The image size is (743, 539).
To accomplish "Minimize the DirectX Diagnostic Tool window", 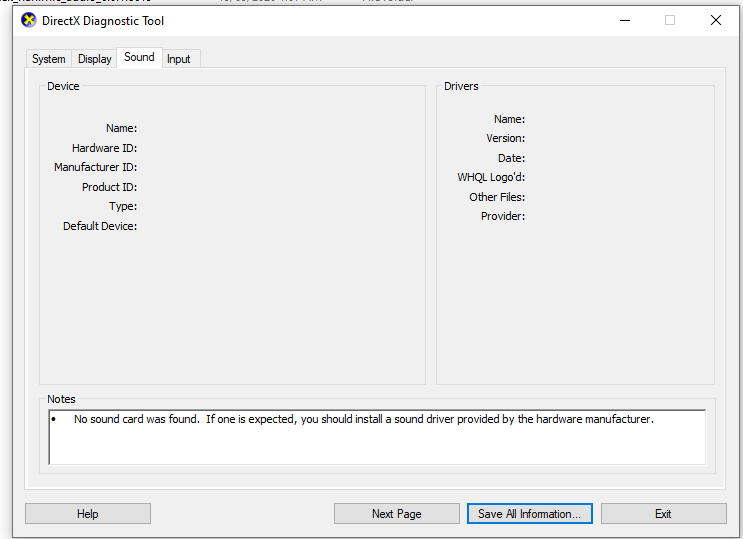I will click(x=625, y=20).
